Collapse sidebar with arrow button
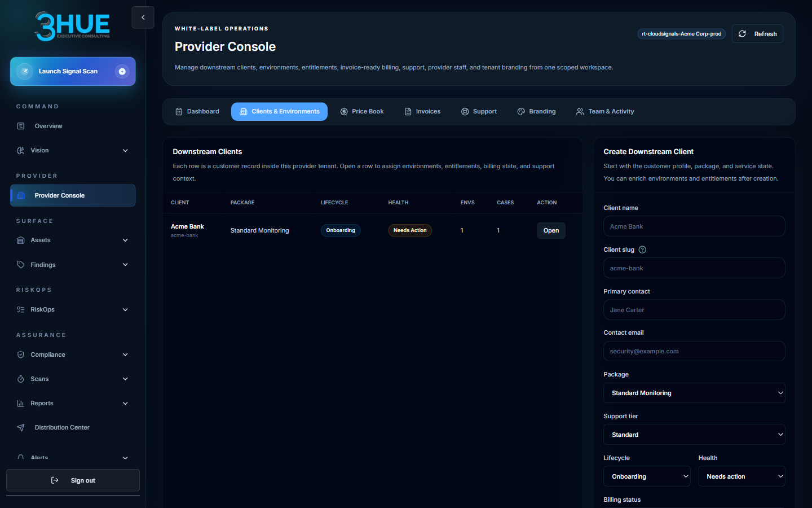 pyautogui.click(x=143, y=17)
